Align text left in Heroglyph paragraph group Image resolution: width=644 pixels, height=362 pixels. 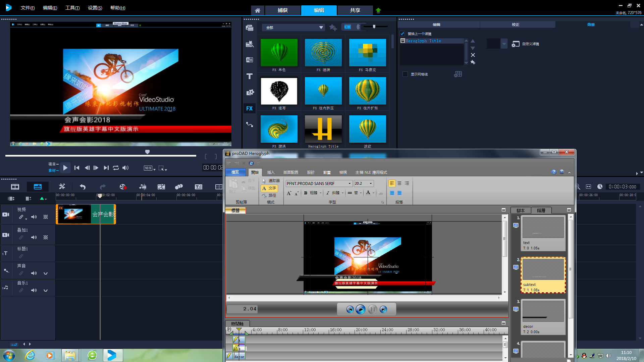coord(392,183)
